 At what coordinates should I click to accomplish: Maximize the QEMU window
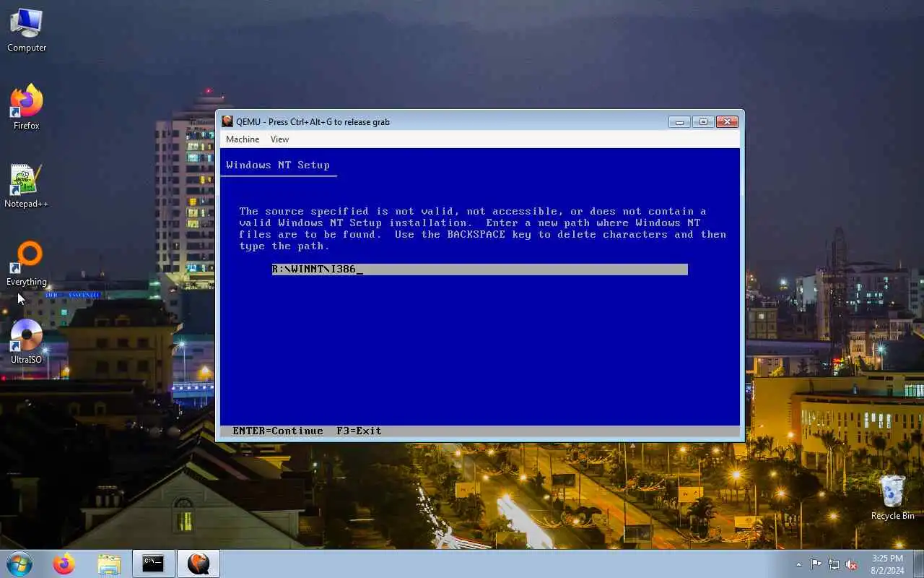[x=703, y=122]
